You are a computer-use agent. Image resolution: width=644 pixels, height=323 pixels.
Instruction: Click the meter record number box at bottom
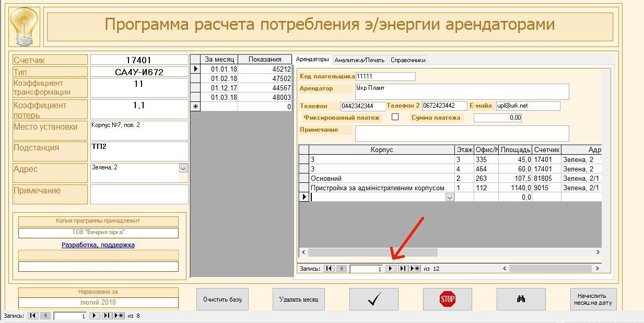click(x=70, y=316)
